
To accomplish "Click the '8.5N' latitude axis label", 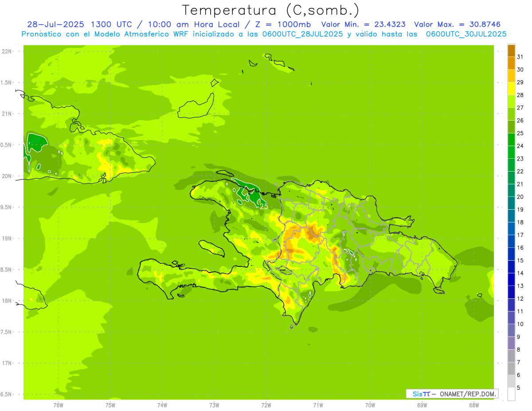I will tap(7, 270).
